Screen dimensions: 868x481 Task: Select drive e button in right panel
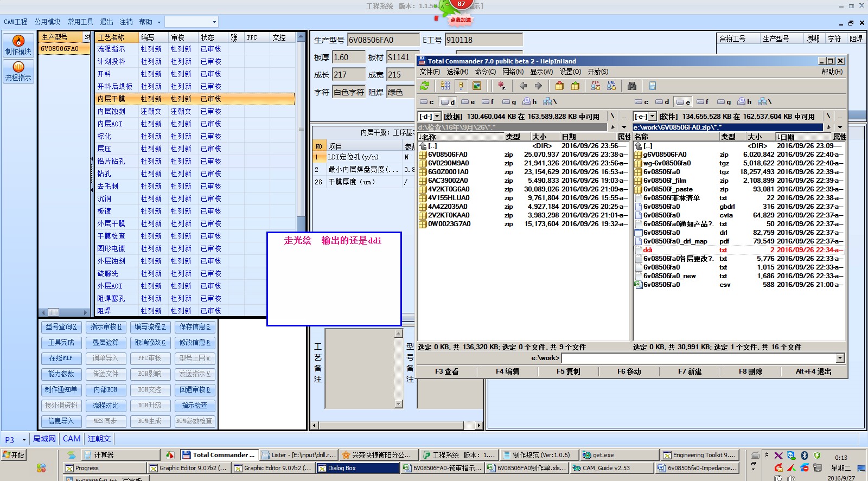pyautogui.click(x=683, y=101)
